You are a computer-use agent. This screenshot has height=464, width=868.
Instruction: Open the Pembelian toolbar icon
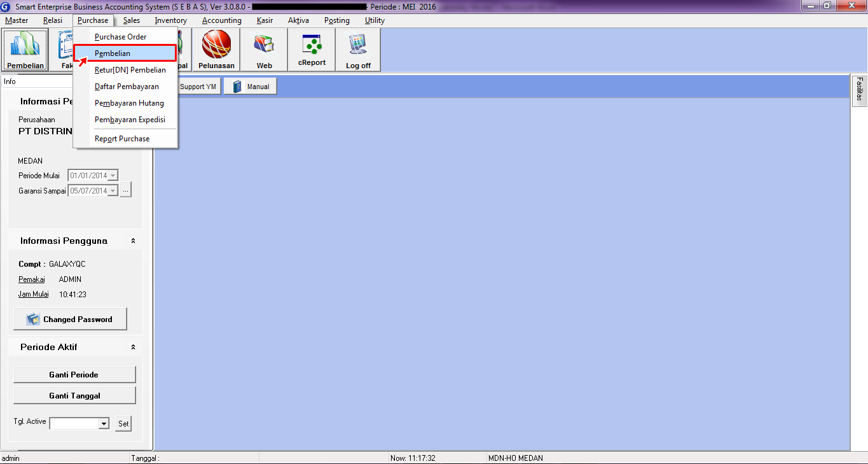(25, 50)
